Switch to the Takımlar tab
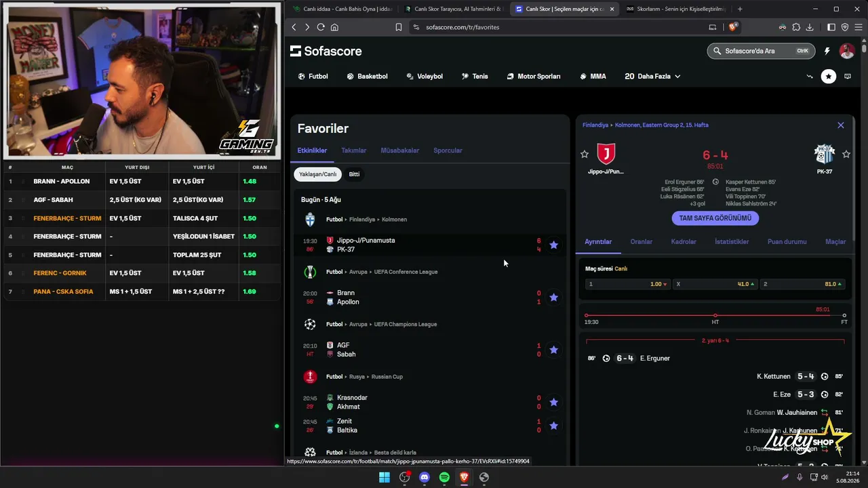 pos(354,150)
